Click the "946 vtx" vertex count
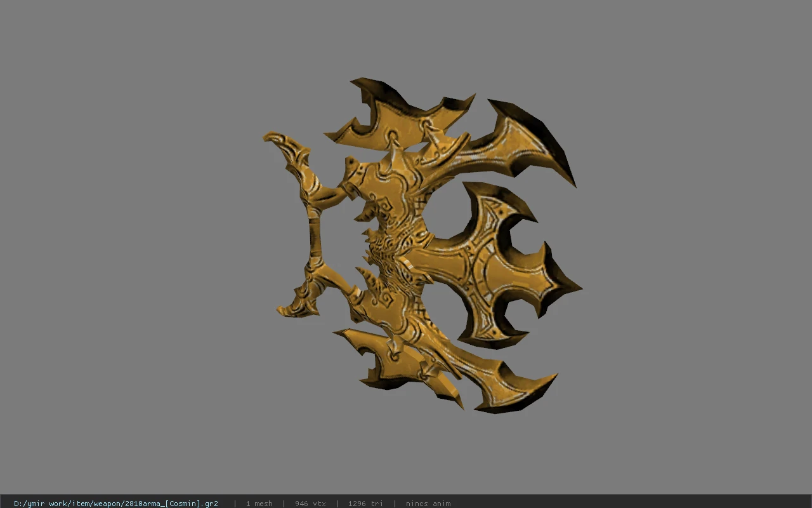 click(310, 504)
